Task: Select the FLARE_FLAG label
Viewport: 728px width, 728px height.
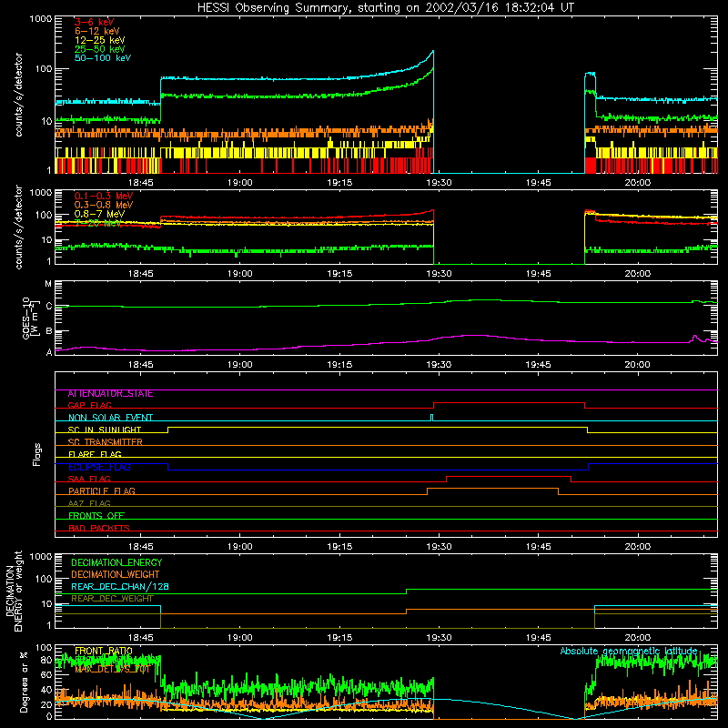Action: click(x=95, y=454)
